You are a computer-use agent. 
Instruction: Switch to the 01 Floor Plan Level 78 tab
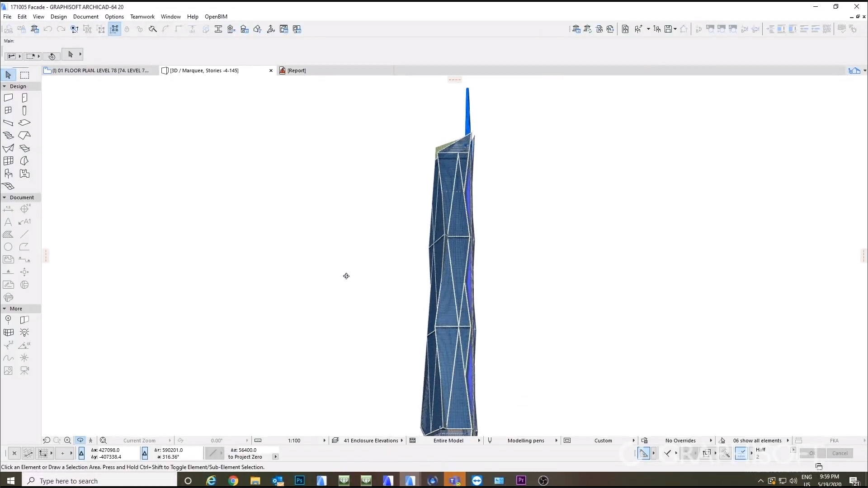99,70
